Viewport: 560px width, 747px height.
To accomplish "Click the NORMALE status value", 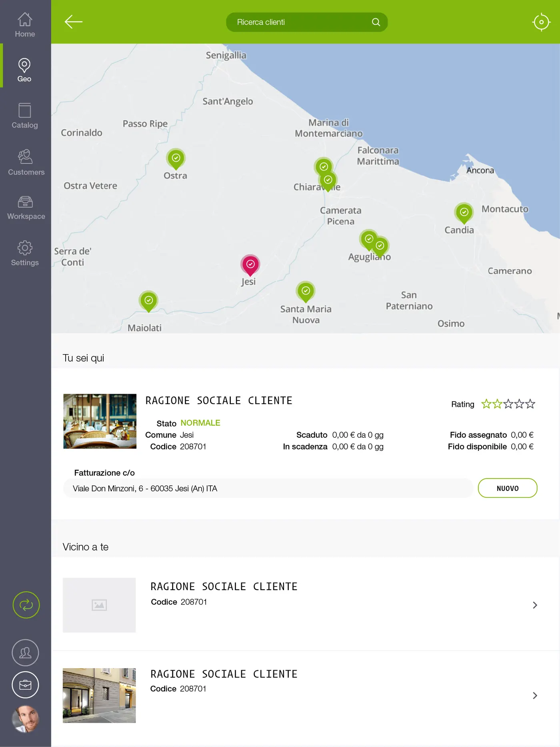I will tap(200, 423).
